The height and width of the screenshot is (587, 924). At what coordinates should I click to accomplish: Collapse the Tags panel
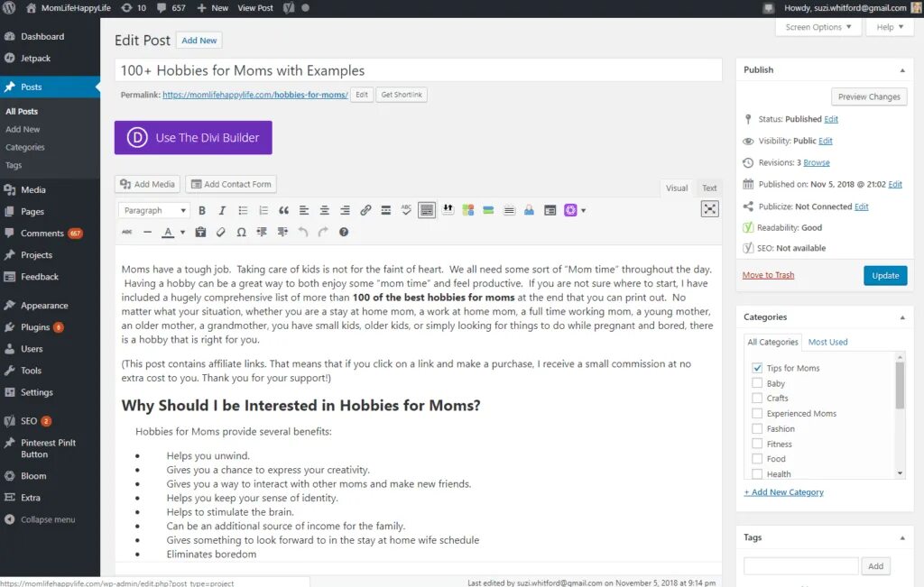click(902, 537)
